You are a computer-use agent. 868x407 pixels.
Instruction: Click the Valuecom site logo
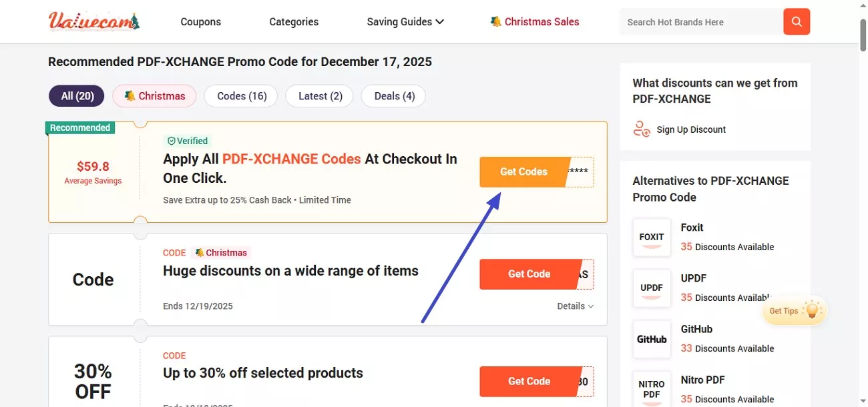(x=93, y=21)
